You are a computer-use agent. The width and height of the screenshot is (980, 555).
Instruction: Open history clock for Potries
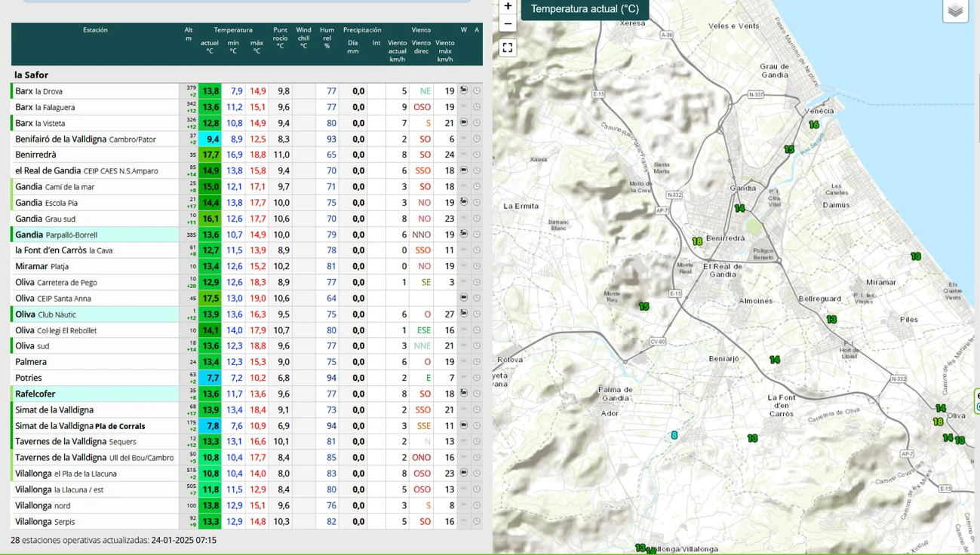tap(477, 377)
